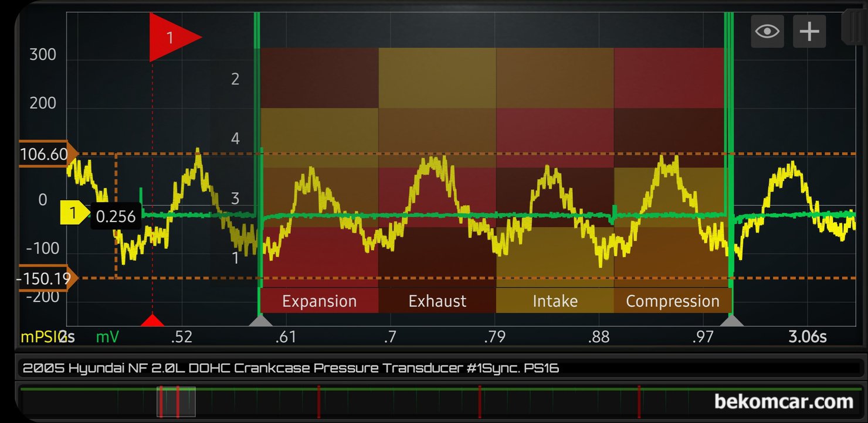868x423 pixels.
Task: Select the highlighted window in overview strip
Action: (176, 401)
